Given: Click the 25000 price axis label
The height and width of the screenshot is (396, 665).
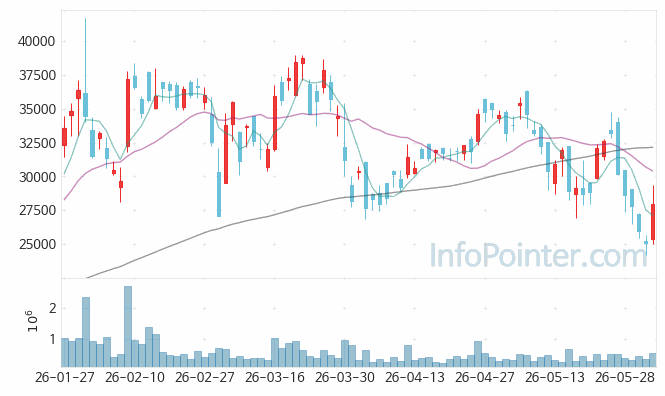Looking at the screenshot, I should pyautogui.click(x=37, y=244).
